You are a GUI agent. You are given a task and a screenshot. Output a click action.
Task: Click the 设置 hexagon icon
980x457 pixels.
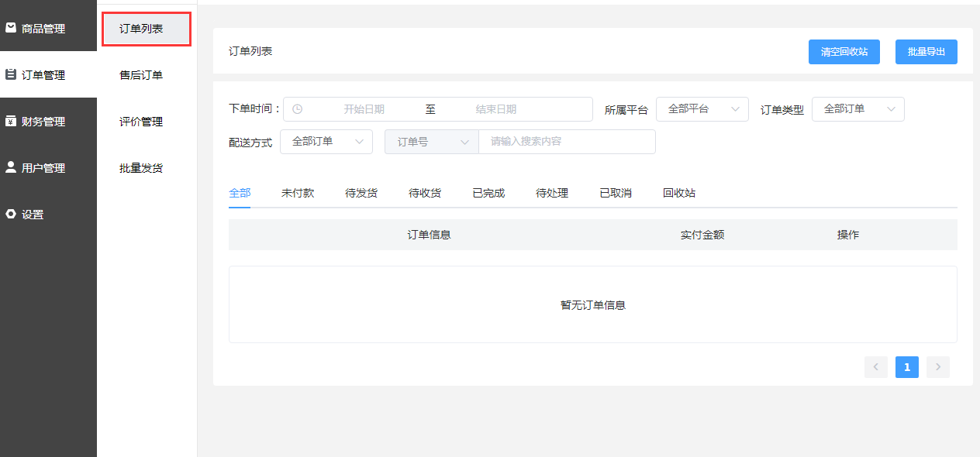click(11, 215)
